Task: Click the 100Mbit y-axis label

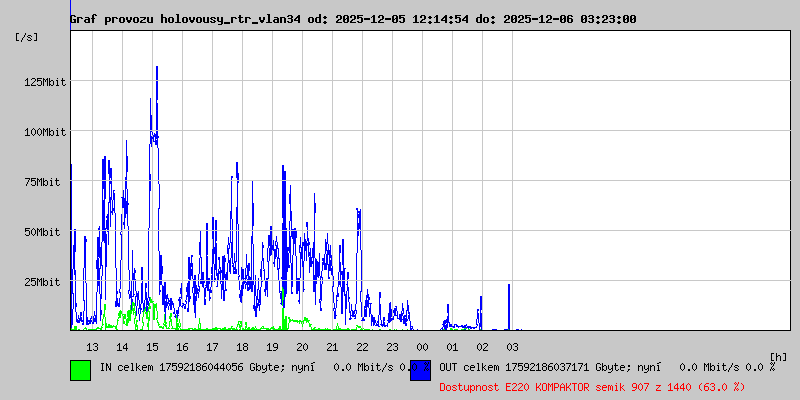Action: click(45, 132)
